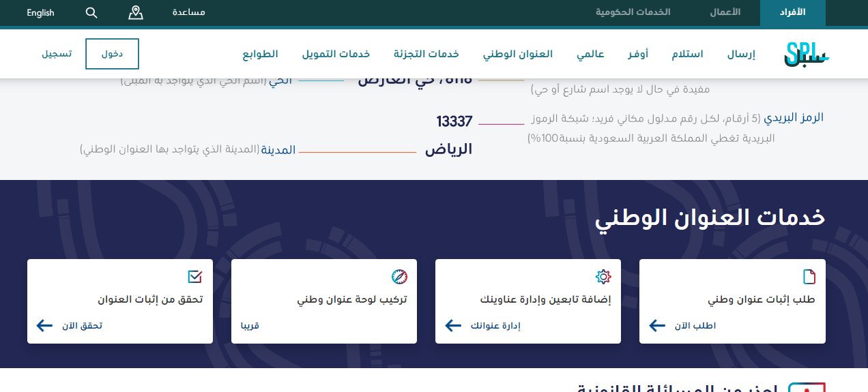Click arrow beside تحقق الآن
This screenshot has width=868, height=392.
45,325
